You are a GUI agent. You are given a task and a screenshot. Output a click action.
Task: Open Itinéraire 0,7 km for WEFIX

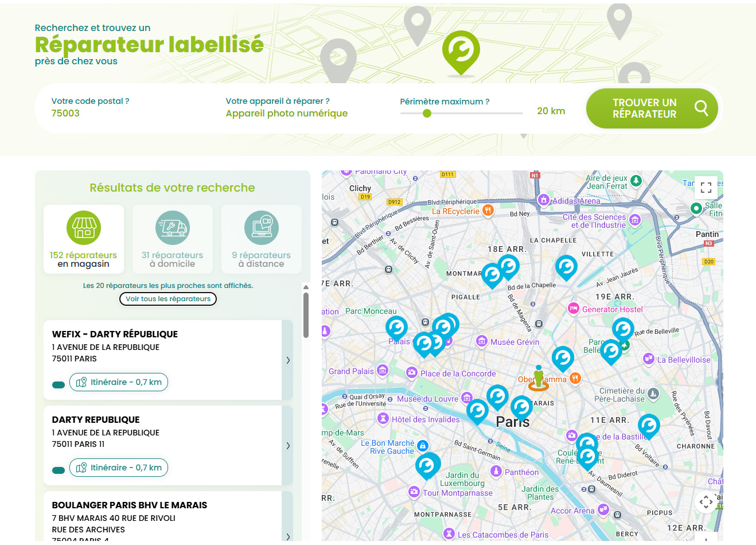tap(119, 382)
